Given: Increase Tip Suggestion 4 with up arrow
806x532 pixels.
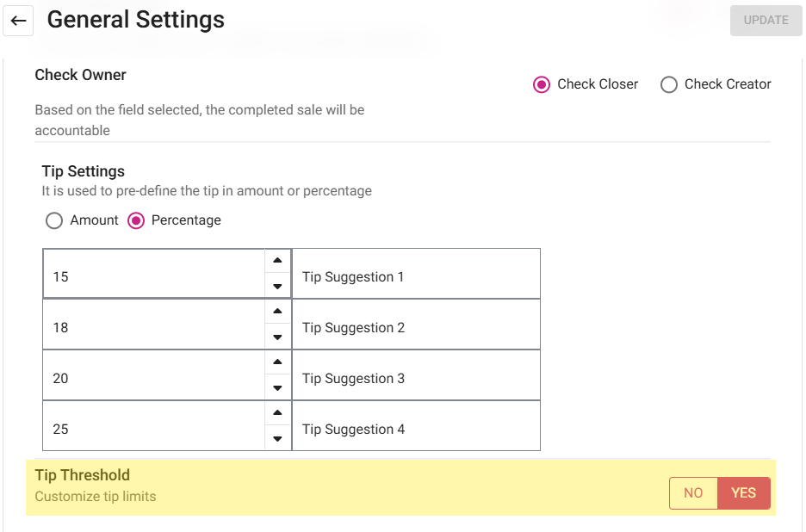Looking at the screenshot, I should [x=277, y=413].
